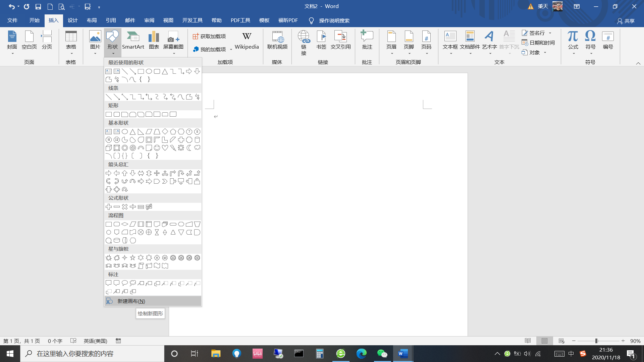Click the 90% zoom level
The image size is (644, 362).
[x=635, y=341]
